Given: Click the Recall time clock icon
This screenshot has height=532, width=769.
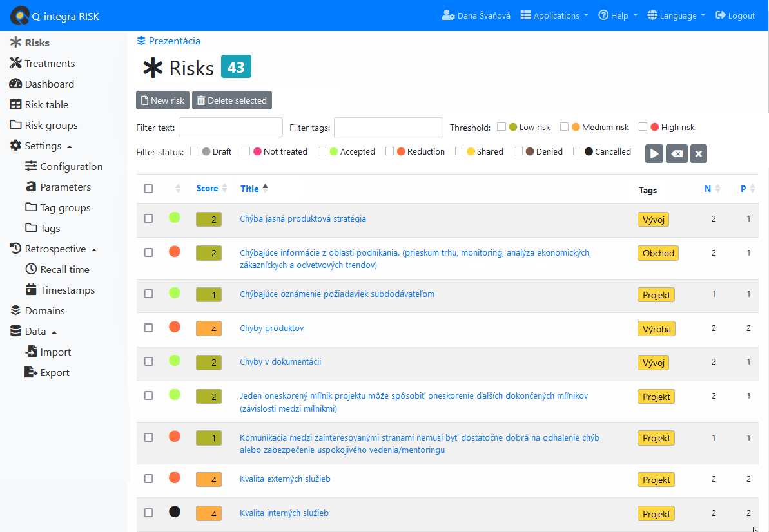Looking at the screenshot, I should tap(31, 269).
